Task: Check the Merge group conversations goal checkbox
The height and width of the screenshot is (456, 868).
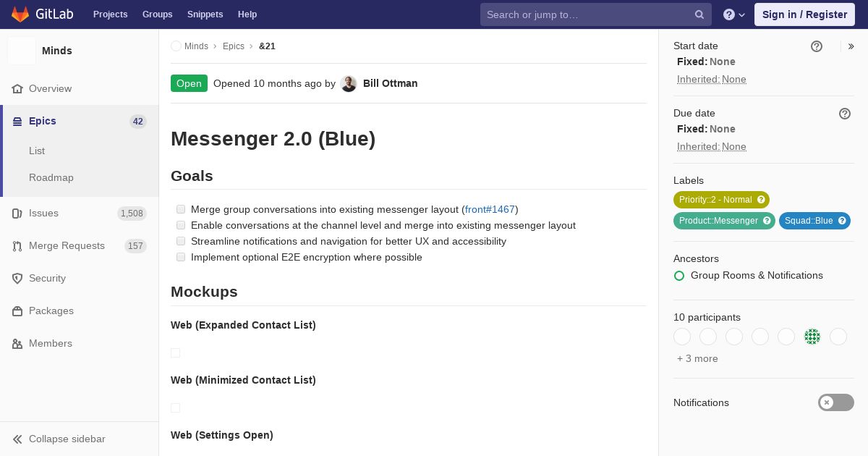Action: (x=181, y=209)
